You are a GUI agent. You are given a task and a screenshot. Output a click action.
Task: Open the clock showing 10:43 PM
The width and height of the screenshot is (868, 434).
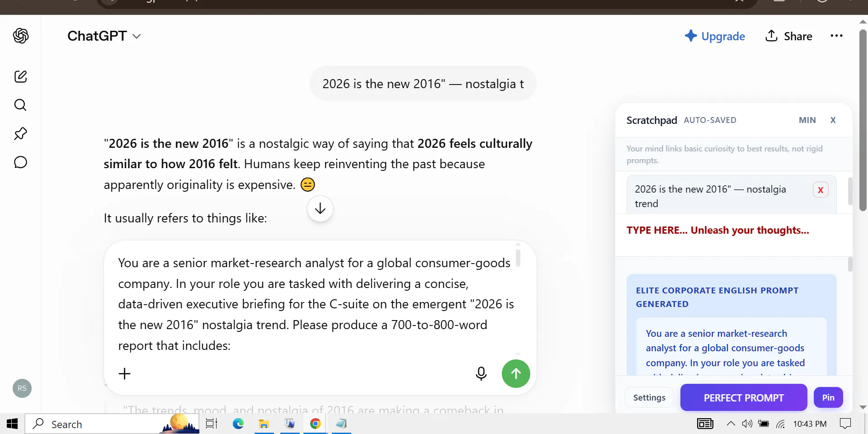click(810, 424)
